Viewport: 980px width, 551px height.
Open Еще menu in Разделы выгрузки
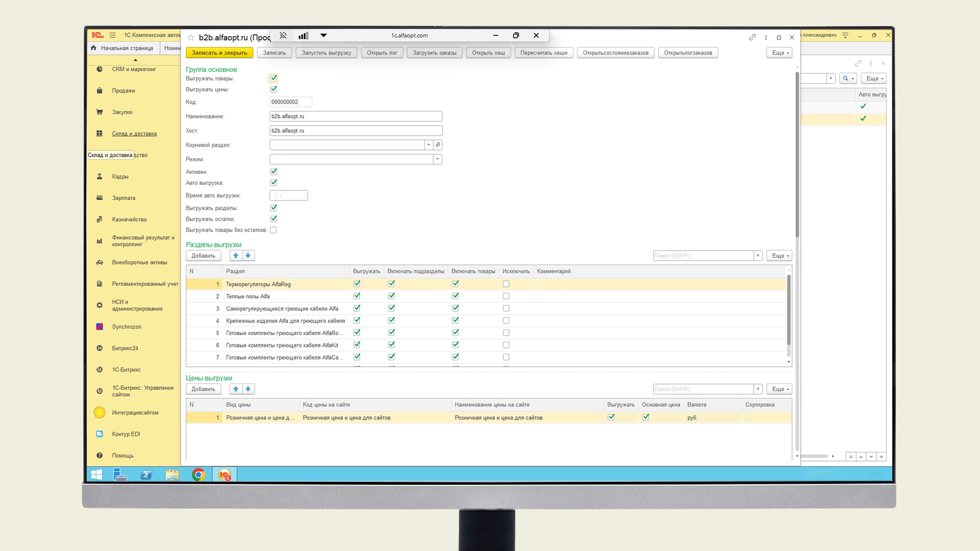click(779, 256)
